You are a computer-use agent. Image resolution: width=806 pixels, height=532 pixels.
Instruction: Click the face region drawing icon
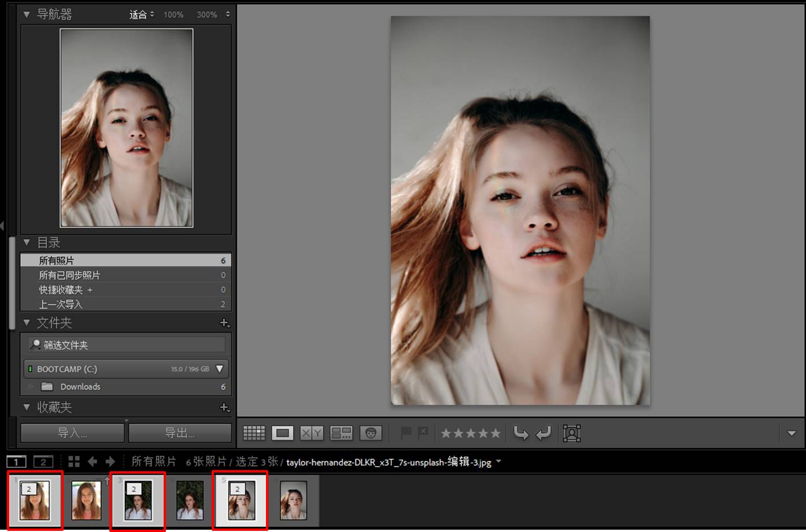tap(571, 433)
